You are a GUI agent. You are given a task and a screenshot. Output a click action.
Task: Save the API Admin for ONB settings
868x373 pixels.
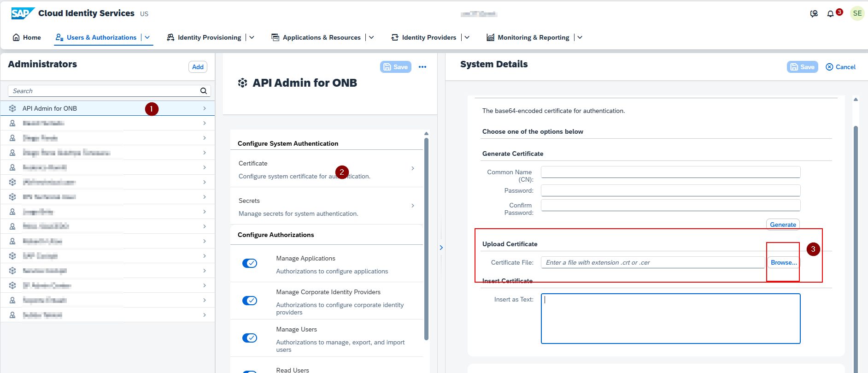tap(396, 67)
